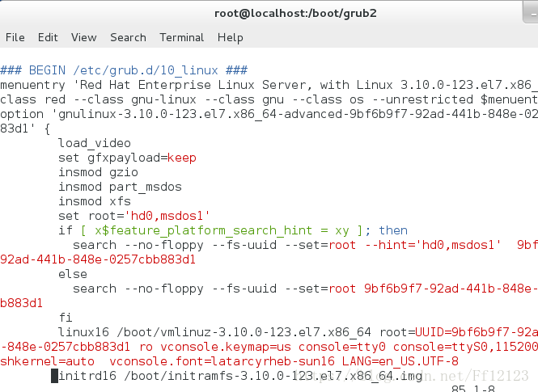Click 'vconsole.keymap=us' parameter
This screenshot has height=392, width=538.
[226, 347]
